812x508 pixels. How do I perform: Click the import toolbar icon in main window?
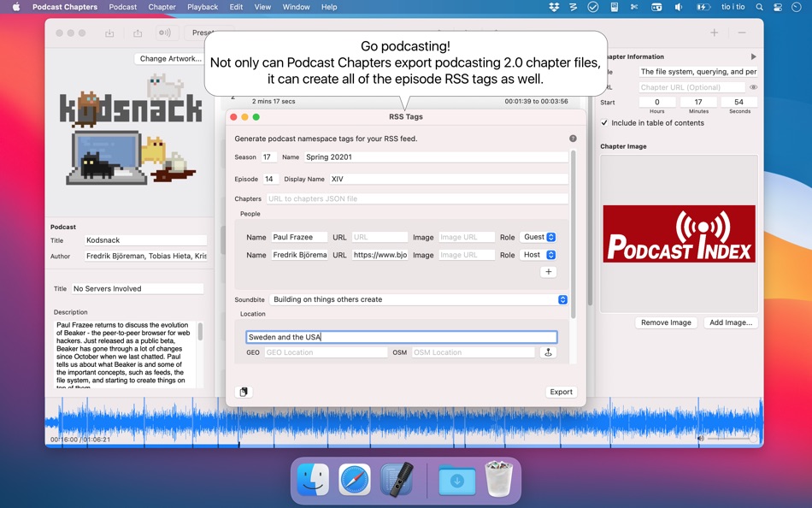109,33
